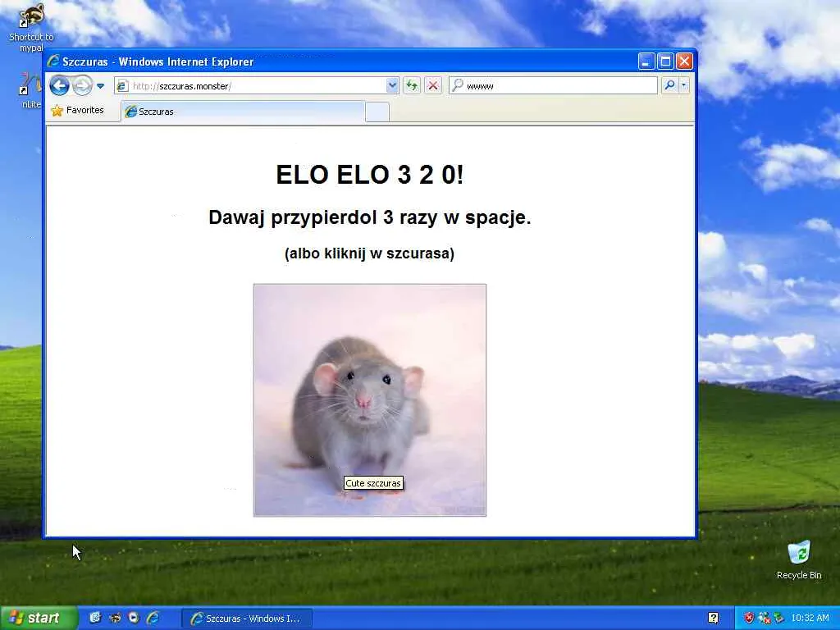The image size is (840, 630).
Task: Click the '(albo kliknij w szcurasa)' text
Action: [370, 253]
